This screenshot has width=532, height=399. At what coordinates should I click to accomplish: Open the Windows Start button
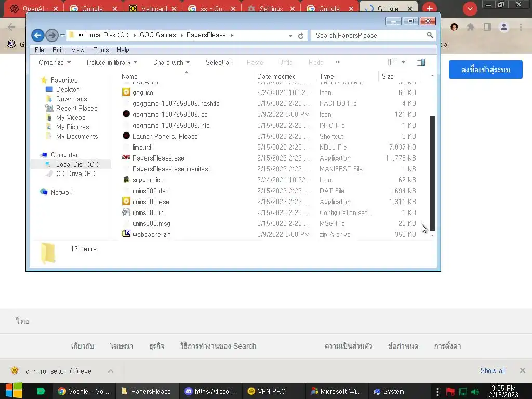pyautogui.click(x=14, y=391)
